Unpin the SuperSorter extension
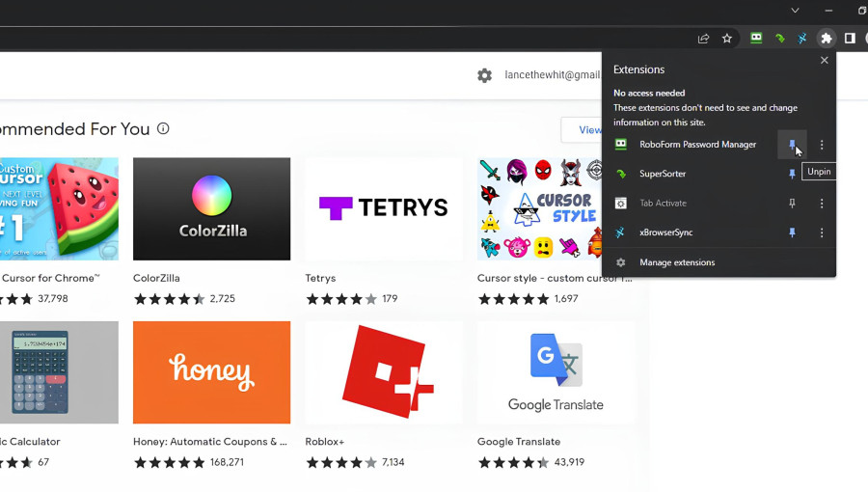868x492 pixels. pyautogui.click(x=792, y=174)
